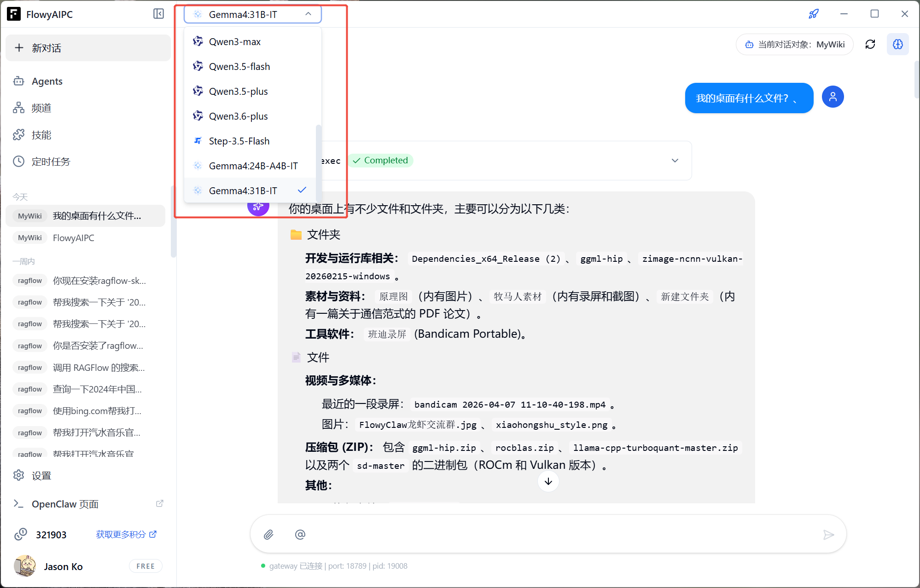Open chat 调用 RAGFlow 的搜索...

(x=86, y=367)
